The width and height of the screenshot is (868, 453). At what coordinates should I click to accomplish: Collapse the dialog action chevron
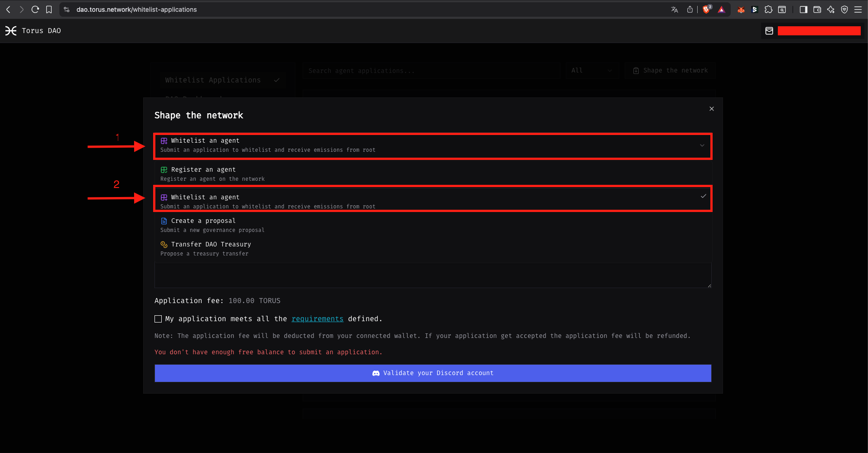702,146
